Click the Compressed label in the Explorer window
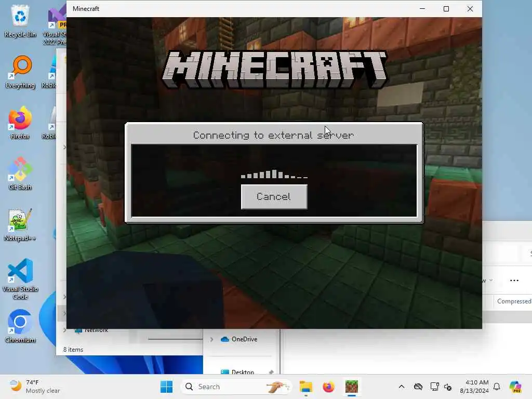The image size is (532, 399). [x=514, y=301]
